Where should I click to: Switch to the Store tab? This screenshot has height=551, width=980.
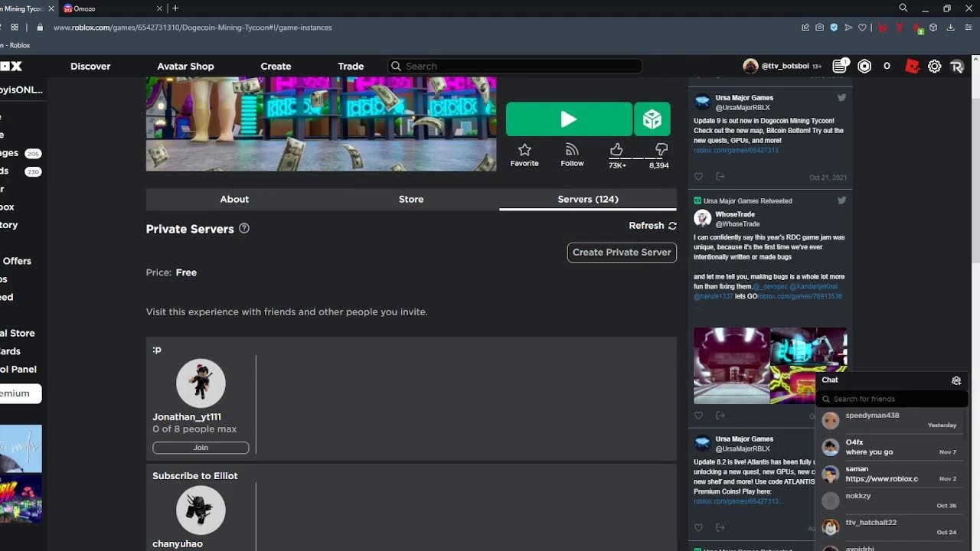pos(411,199)
